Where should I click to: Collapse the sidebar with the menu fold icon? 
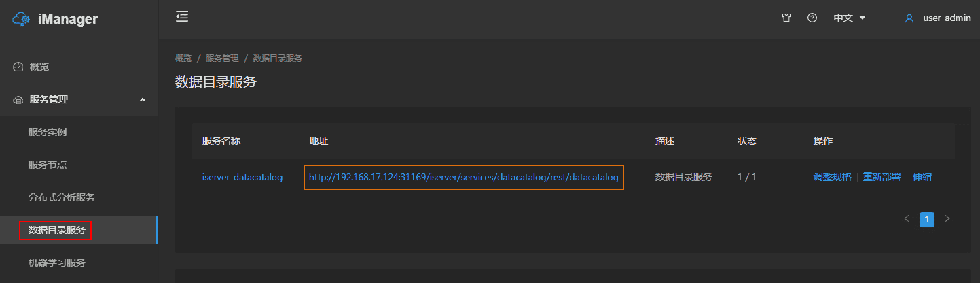tap(181, 17)
